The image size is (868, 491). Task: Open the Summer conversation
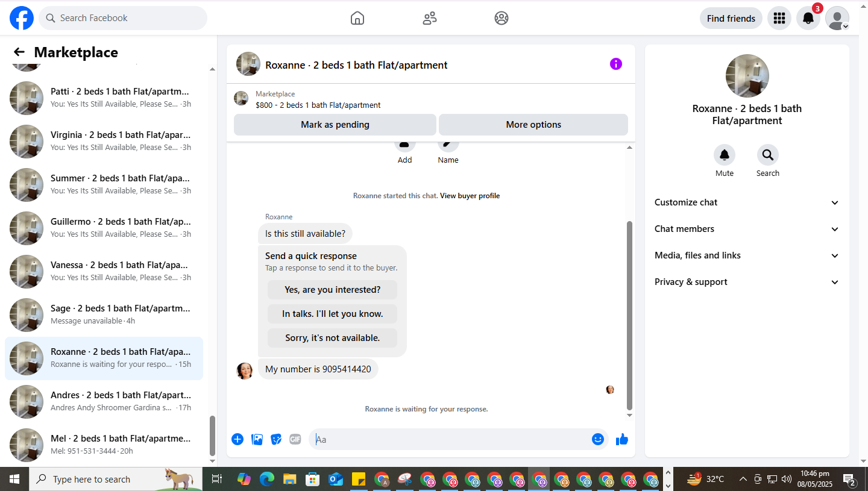click(104, 185)
